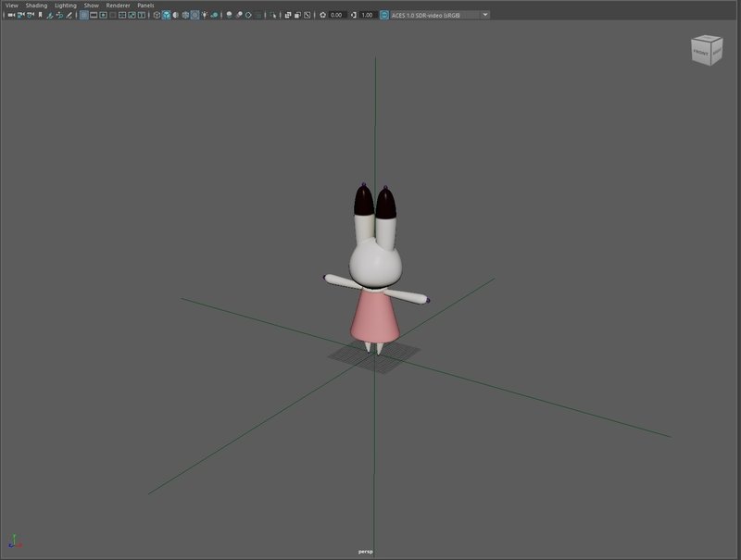Click the FRONT face of the ViewCube
Viewport: 741px width, 560px height.
pyautogui.click(x=701, y=53)
